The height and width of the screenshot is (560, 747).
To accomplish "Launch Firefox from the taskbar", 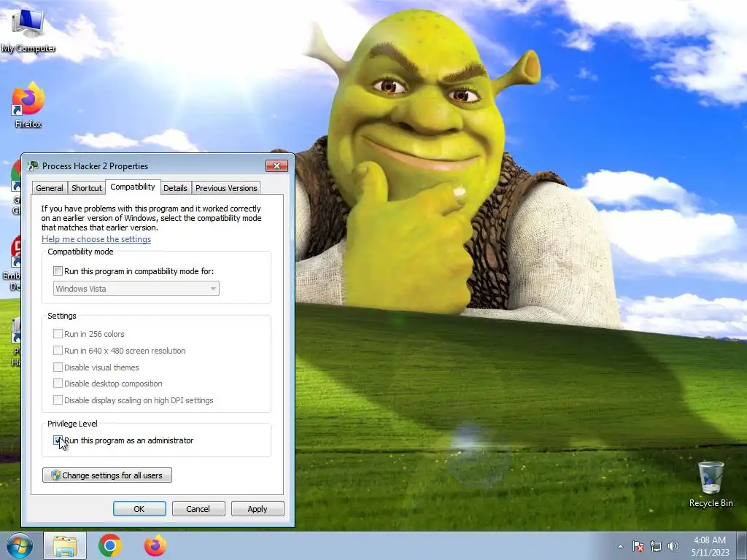I will click(155, 545).
